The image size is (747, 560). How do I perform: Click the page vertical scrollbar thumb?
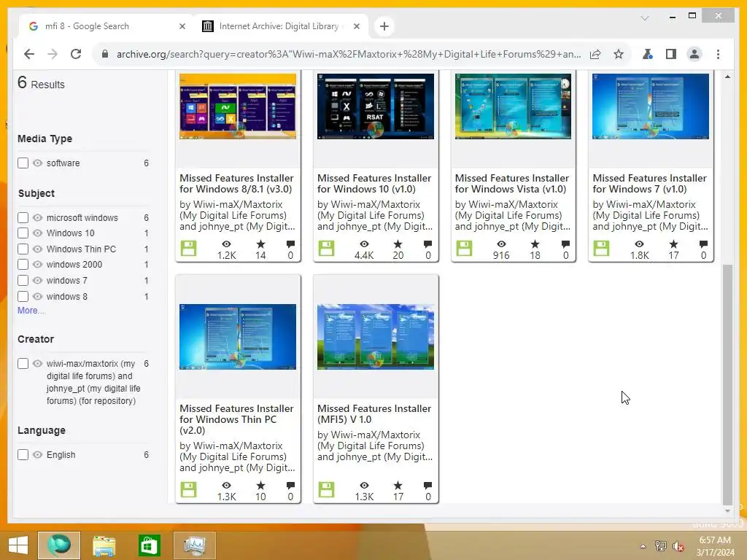[x=727, y=384]
